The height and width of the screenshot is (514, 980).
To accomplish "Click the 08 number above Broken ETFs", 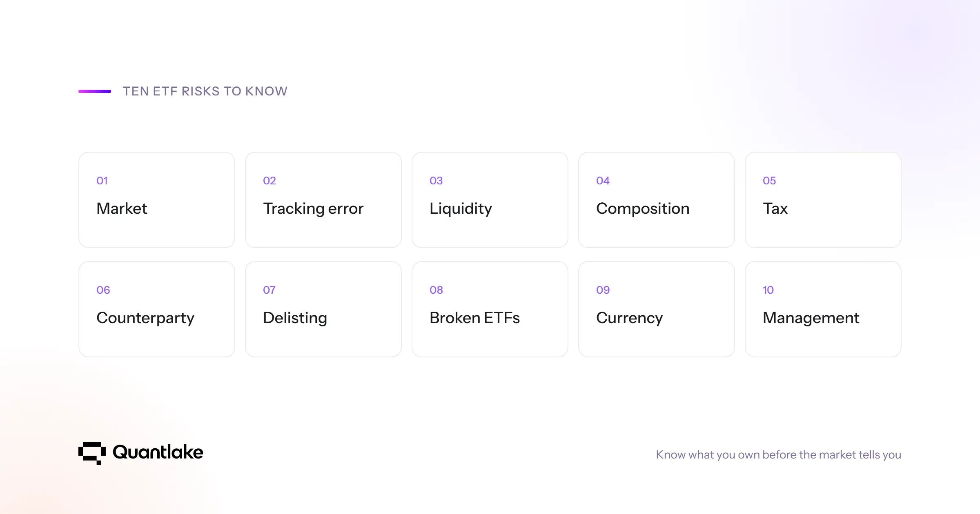I will 436,290.
